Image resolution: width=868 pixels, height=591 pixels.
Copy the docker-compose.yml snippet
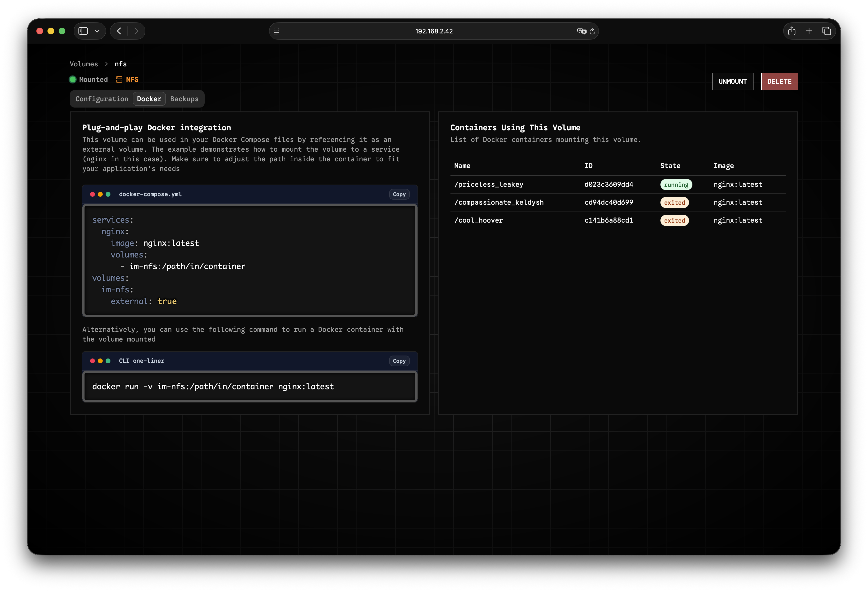click(x=399, y=194)
